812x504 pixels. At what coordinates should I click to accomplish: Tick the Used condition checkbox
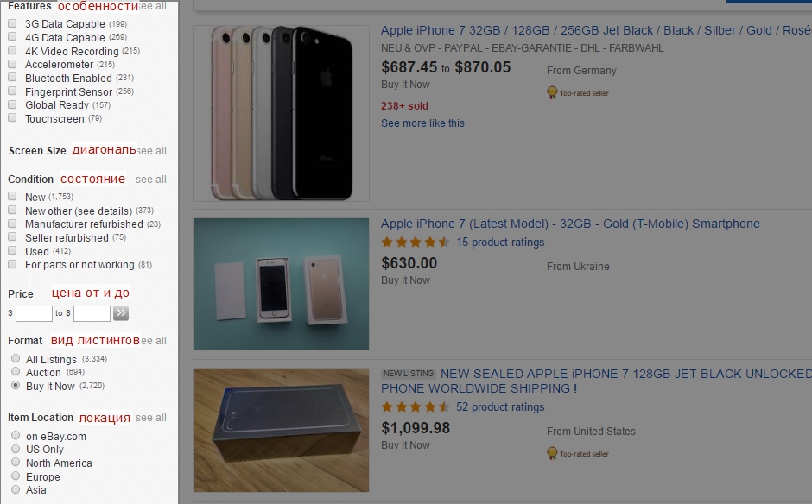tap(12, 251)
